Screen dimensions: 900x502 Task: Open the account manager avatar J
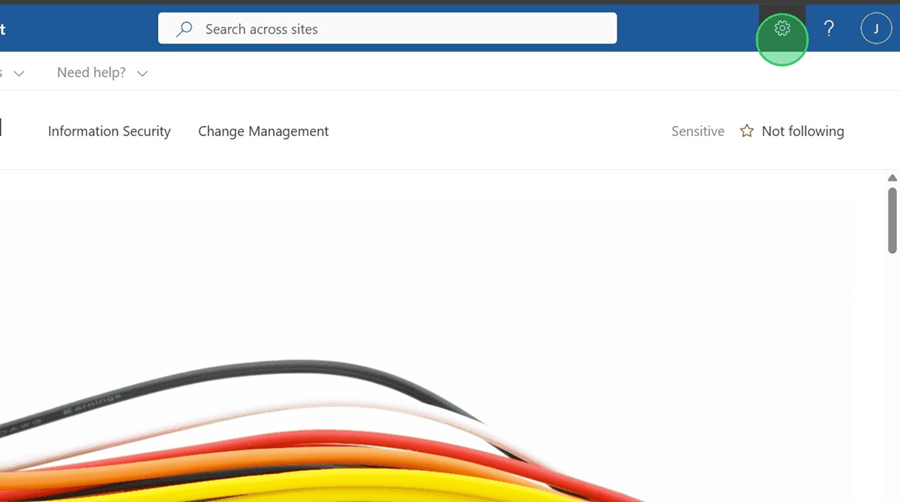[x=876, y=29]
